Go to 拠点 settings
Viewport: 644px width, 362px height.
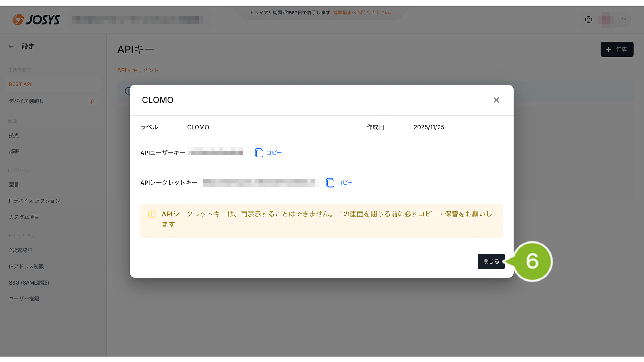pyautogui.click(x=14, y=135)
